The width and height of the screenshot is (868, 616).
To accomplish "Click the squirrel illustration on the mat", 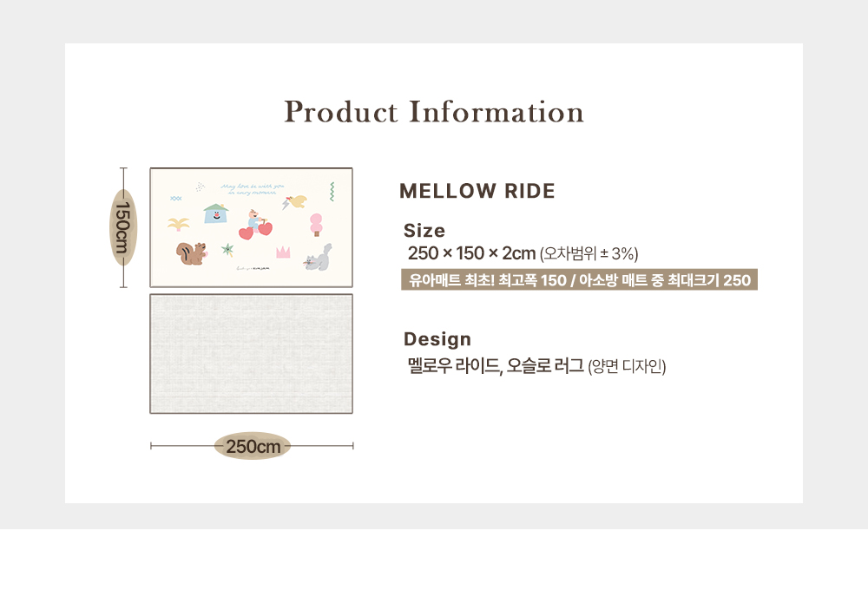I will (191, 253).
